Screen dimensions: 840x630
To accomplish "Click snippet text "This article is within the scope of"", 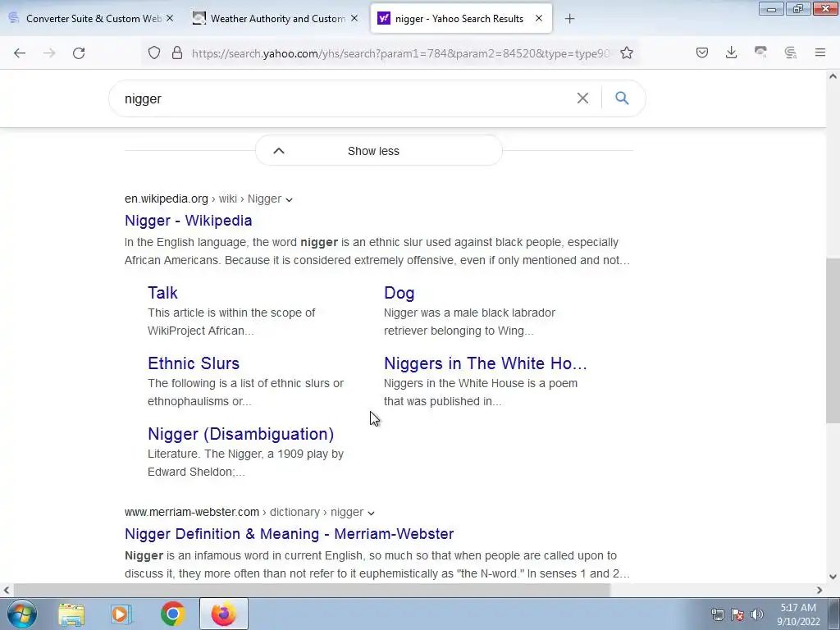I will coord(231,313).
